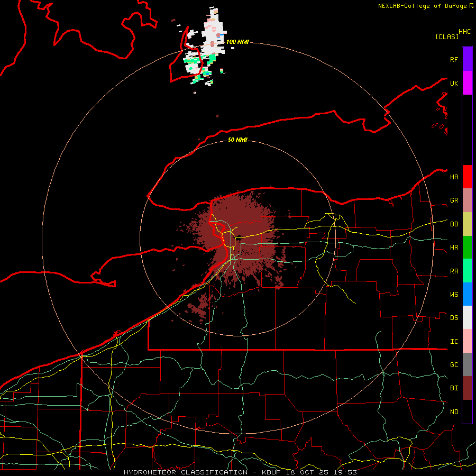
Task: Select the HR legend label
Action: [454, 248]
